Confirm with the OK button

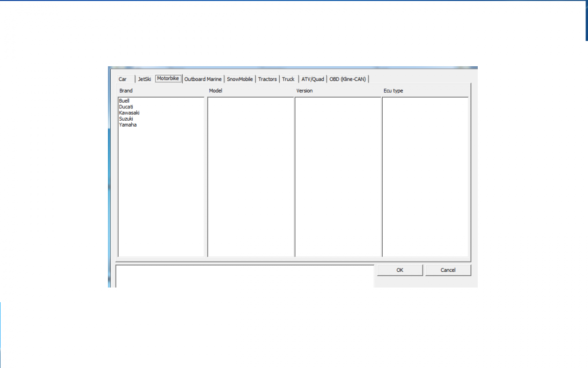pos(400,270)
